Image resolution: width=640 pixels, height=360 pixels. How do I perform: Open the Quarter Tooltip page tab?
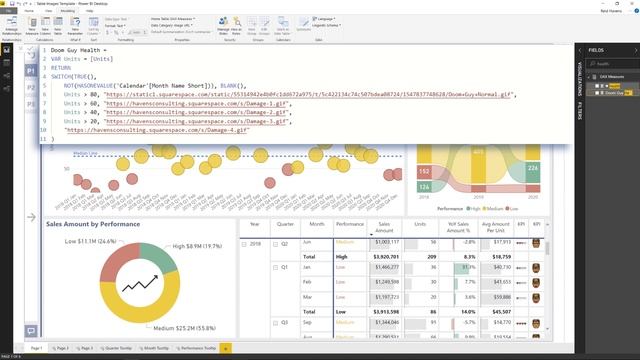click(x=116, y=348)
